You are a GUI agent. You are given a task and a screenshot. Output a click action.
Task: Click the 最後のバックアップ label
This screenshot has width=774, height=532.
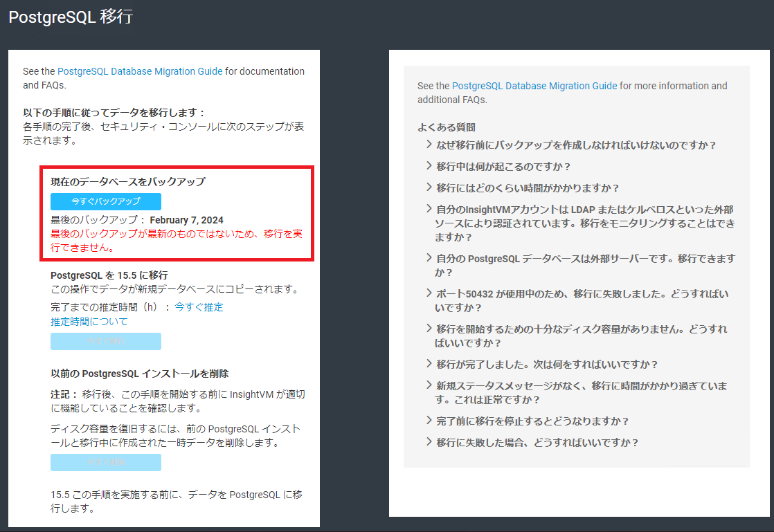click(98, 220)
